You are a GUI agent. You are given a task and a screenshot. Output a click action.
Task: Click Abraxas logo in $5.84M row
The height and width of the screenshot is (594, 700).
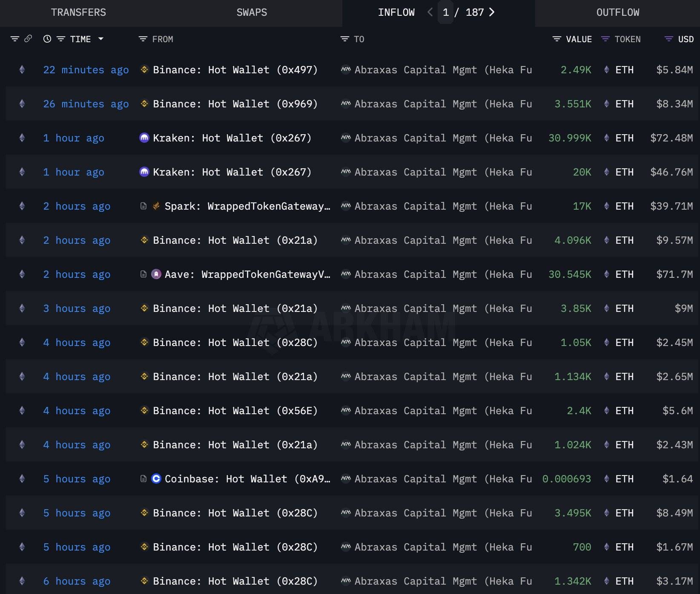coord(346,69)
